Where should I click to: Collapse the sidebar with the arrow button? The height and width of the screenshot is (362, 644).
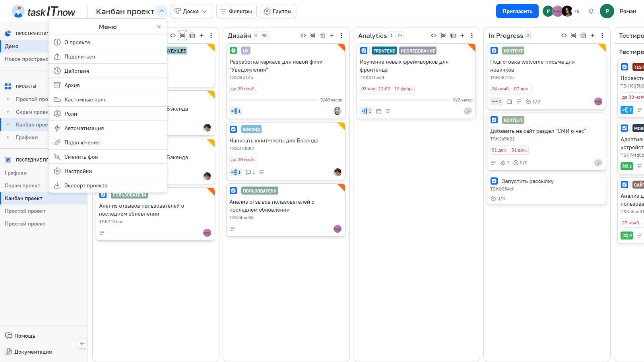coord(83,344)
